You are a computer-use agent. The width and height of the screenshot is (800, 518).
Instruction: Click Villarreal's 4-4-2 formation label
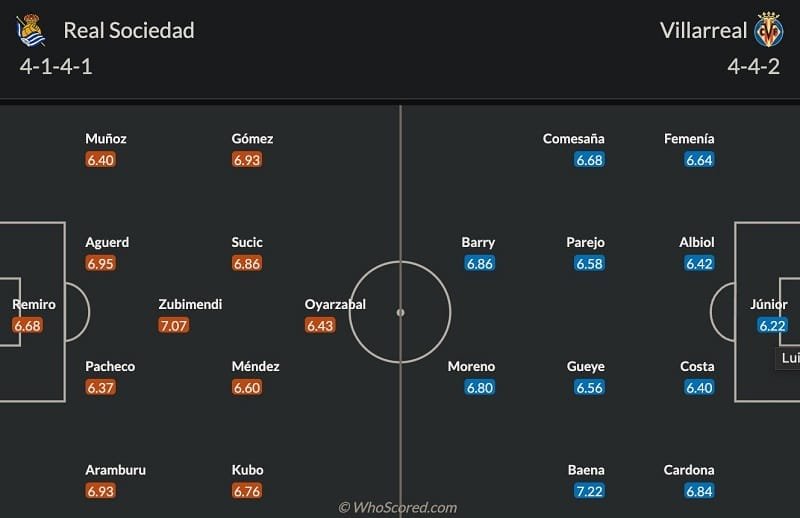[x=752, y=67]
